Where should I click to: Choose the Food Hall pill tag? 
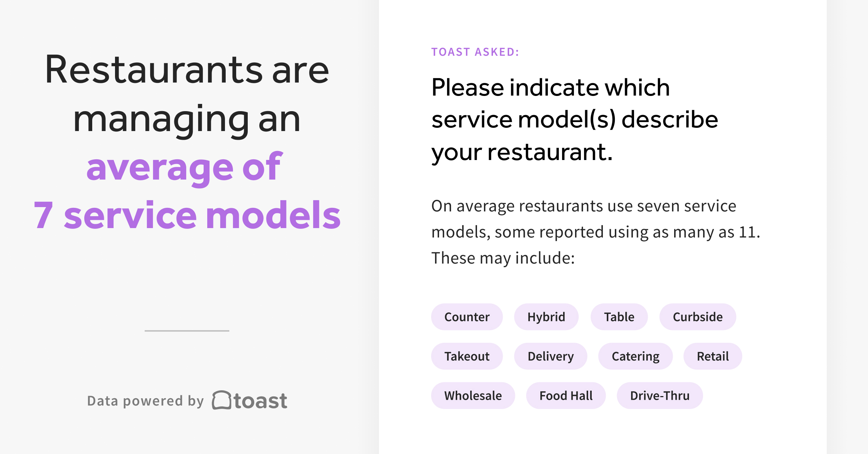[x=566, y=396]
